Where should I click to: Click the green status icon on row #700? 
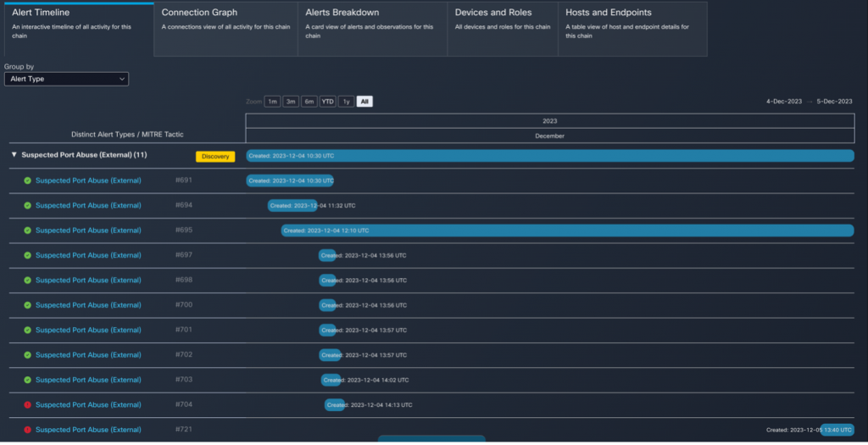(x=27, y=305)
